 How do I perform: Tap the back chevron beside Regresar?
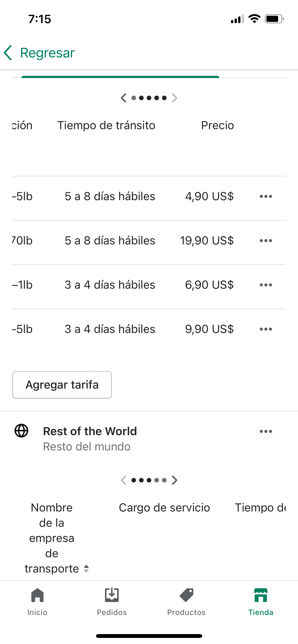point(8,53)
